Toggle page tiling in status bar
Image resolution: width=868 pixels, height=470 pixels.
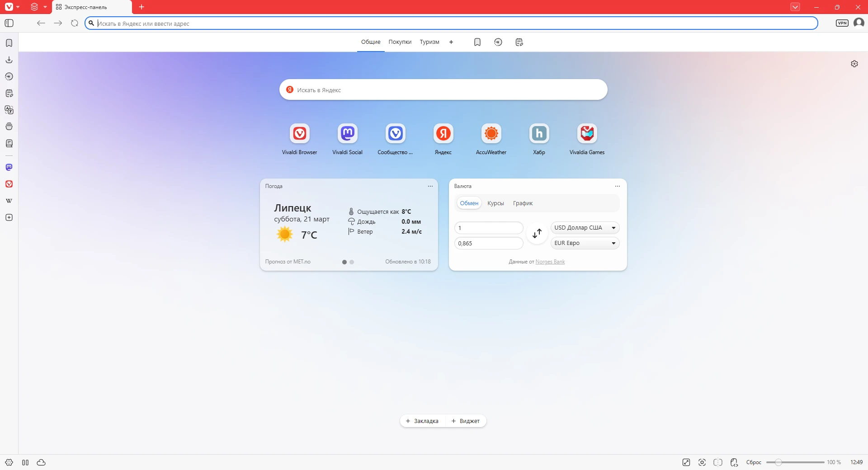(x=717, y=462)
